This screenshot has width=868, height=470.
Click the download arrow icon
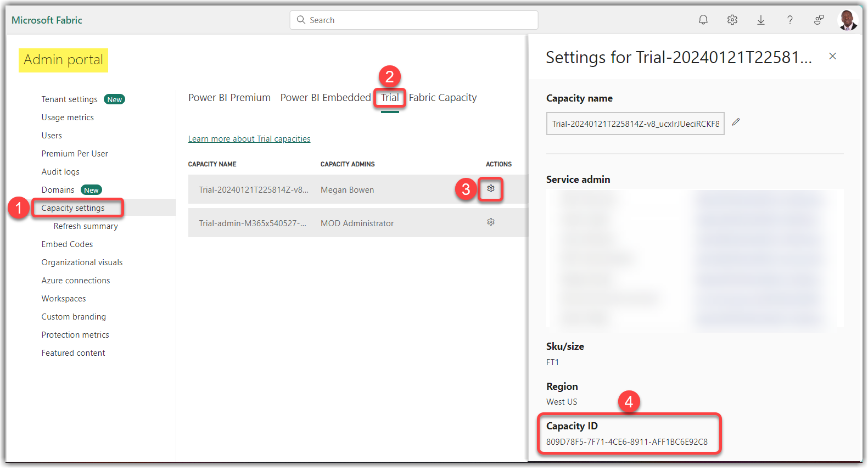click(761, 20)
